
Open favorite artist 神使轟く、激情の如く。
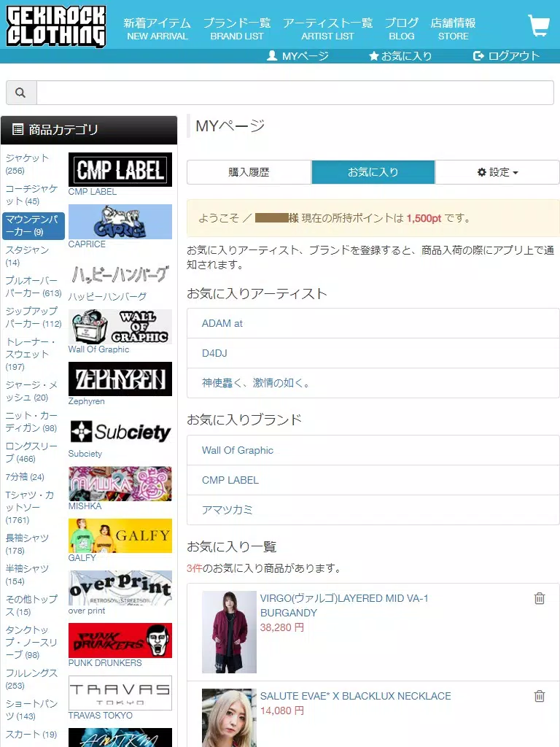coord(373,382)
